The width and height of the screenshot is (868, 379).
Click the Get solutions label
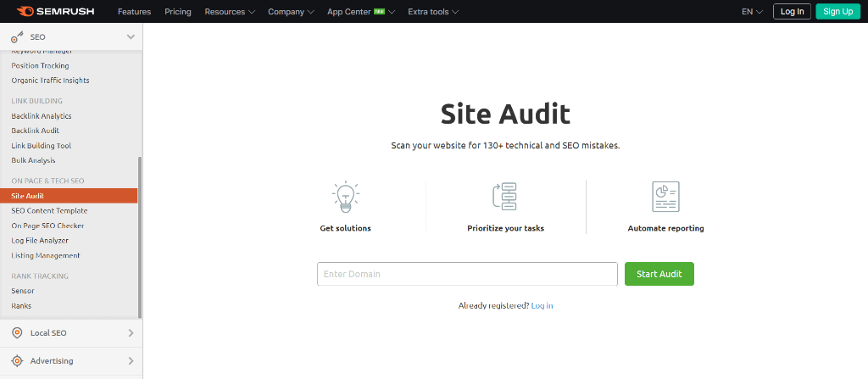346,228
